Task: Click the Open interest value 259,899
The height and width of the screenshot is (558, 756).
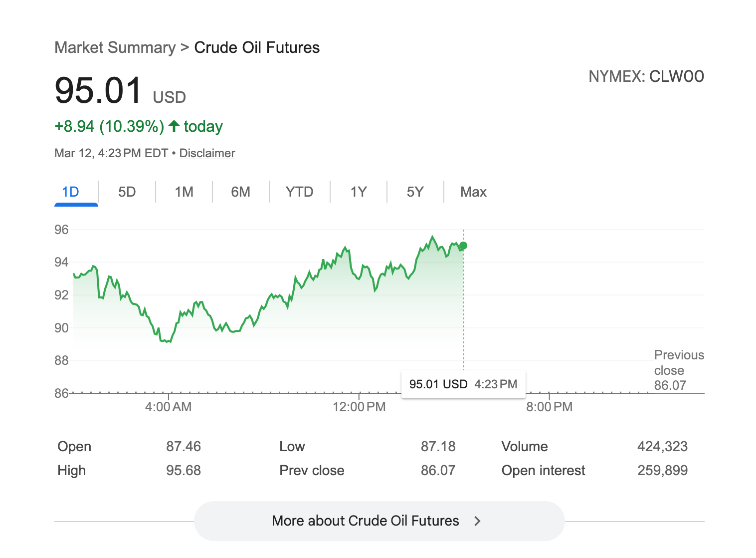Action: [x=662, y=470]
